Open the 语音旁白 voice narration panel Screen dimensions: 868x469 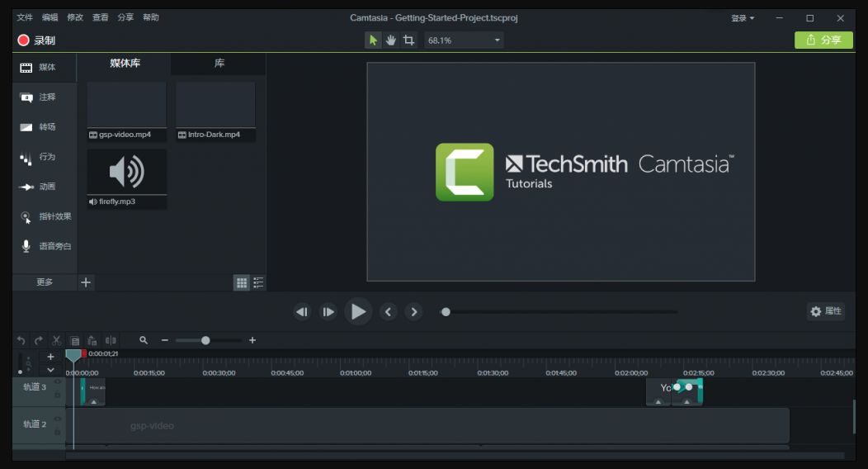(46, 246)
